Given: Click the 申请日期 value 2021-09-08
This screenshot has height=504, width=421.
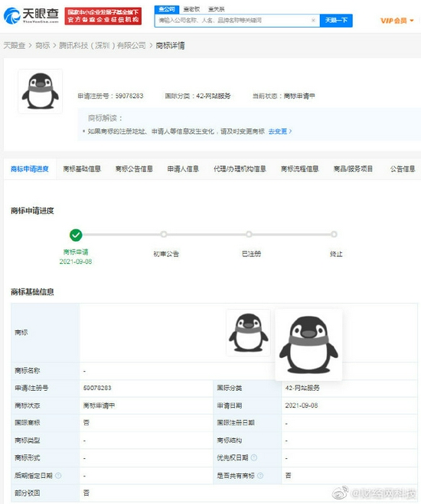Looking at the screenshot, I should point(302,405).
